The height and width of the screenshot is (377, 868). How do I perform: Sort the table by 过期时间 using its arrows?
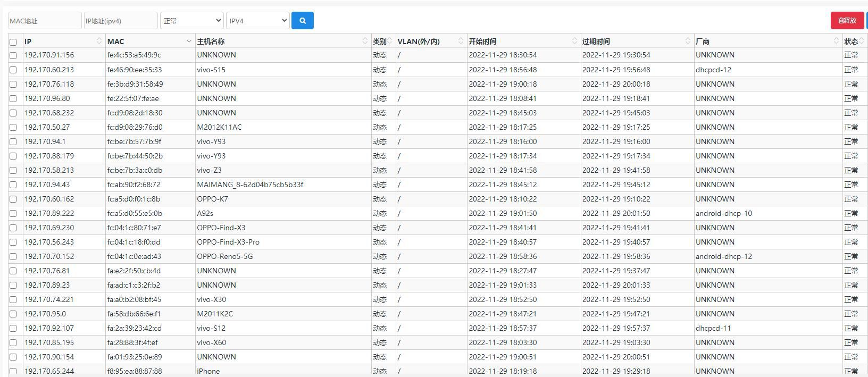(688, 41)
